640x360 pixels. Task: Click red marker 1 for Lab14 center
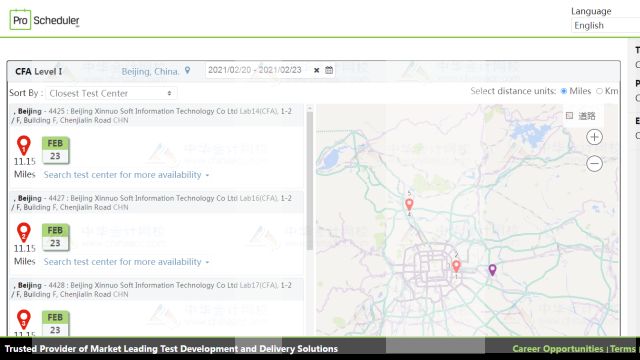click(24, 146)
